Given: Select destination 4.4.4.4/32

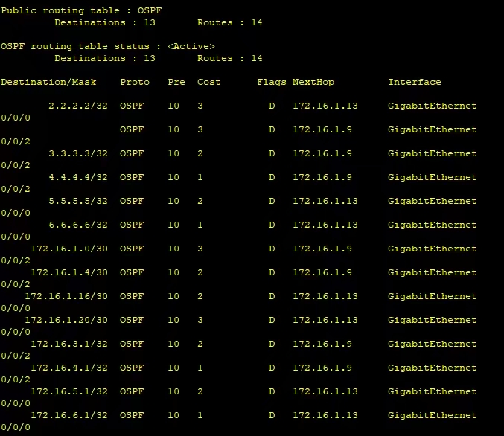Looking at the screenshot, I should tap(78, 177).
